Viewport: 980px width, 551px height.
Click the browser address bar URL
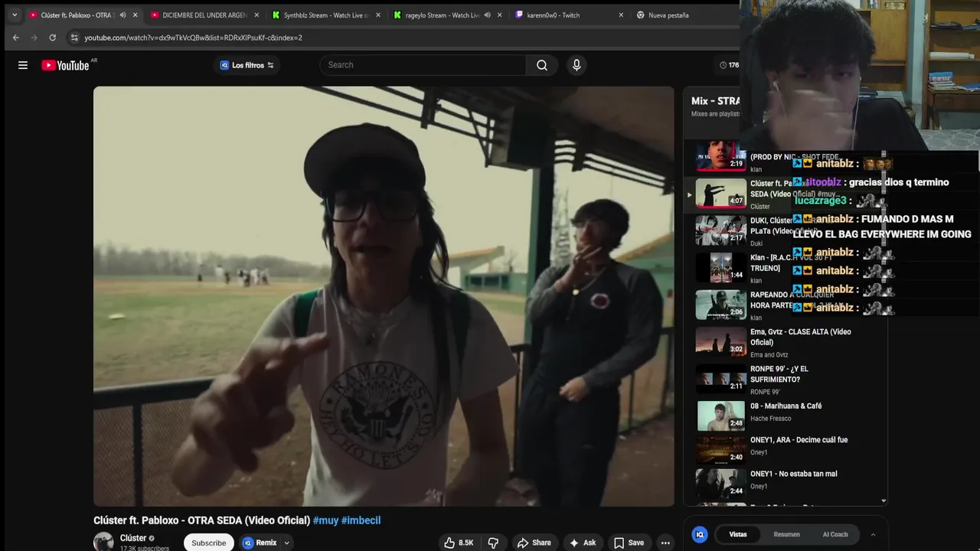(x=193, y=37)
